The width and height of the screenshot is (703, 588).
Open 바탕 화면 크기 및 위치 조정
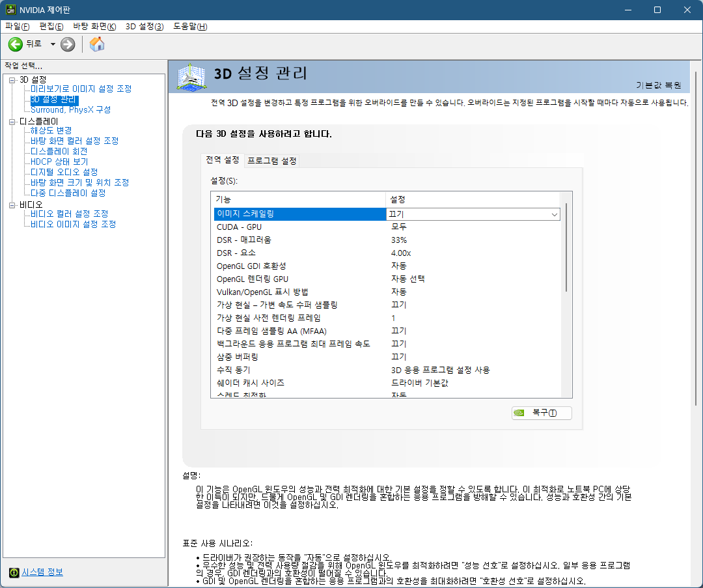(x=80, y=182)
